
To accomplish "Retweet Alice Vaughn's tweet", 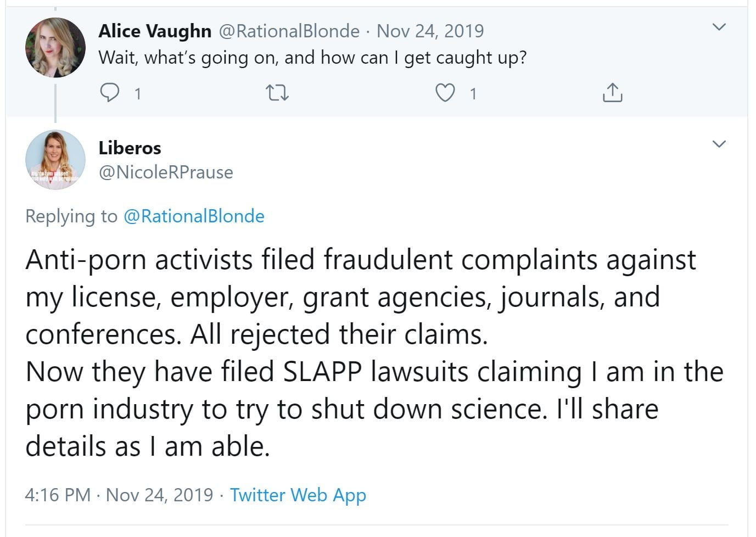I will click(x=277, y=93).
